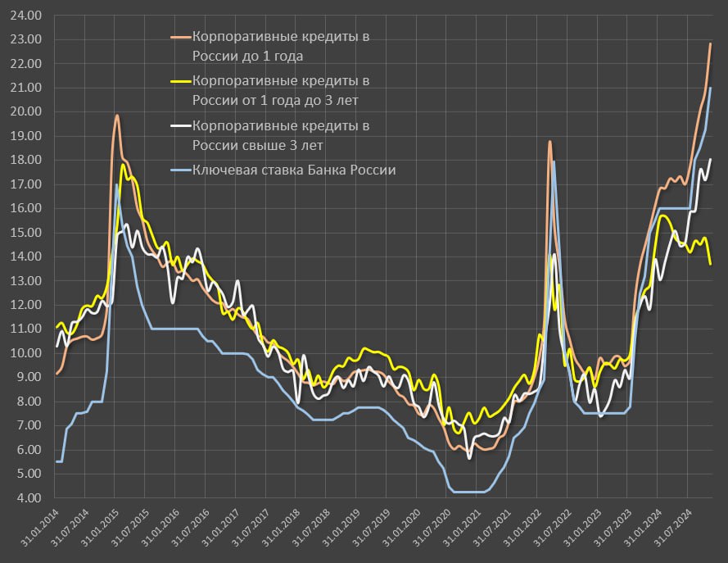Click the blue line's final point at 21.00

[710, 88]
